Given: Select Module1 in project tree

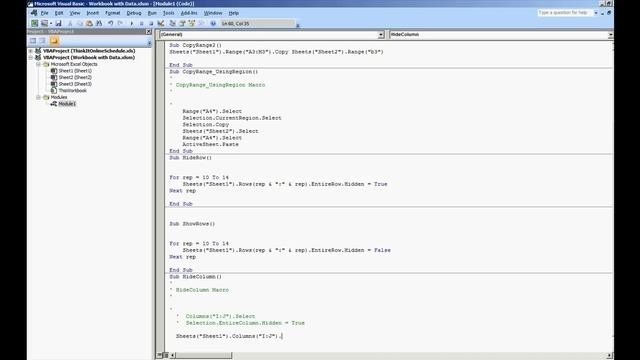Looking at the screenshot, I should tap(67, 104).
